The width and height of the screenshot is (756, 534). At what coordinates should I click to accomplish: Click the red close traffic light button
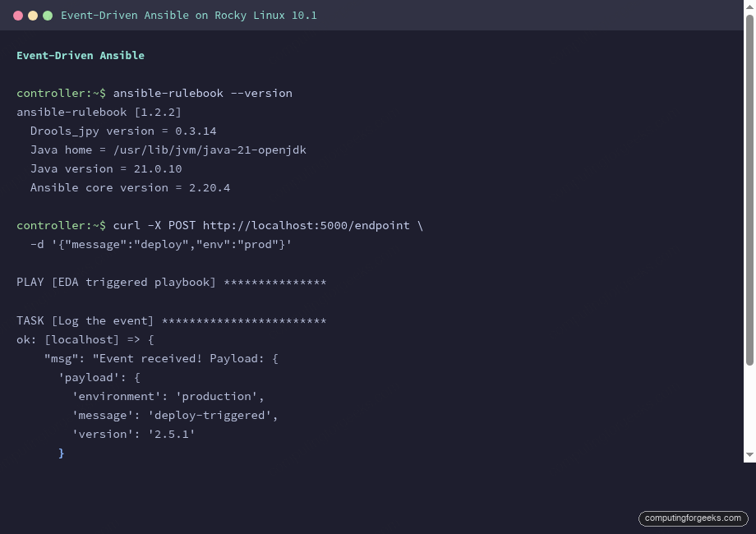18,14
